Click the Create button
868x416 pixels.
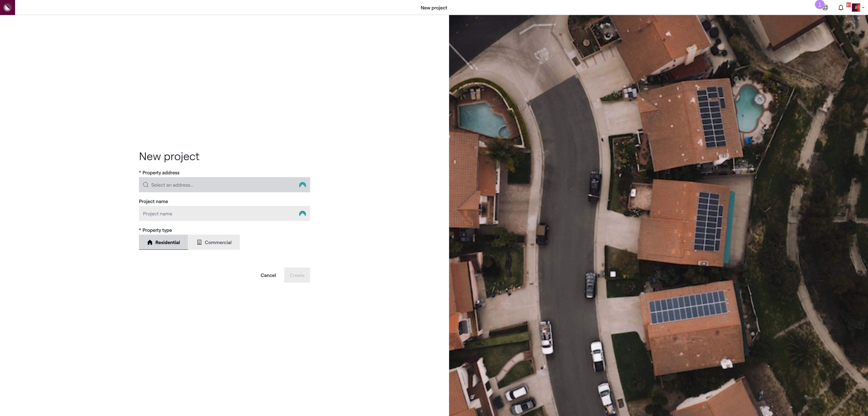(297, 275)
